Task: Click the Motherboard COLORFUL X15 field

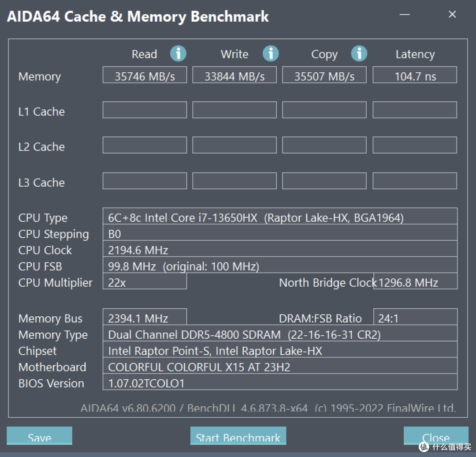Action: [280, 366]
